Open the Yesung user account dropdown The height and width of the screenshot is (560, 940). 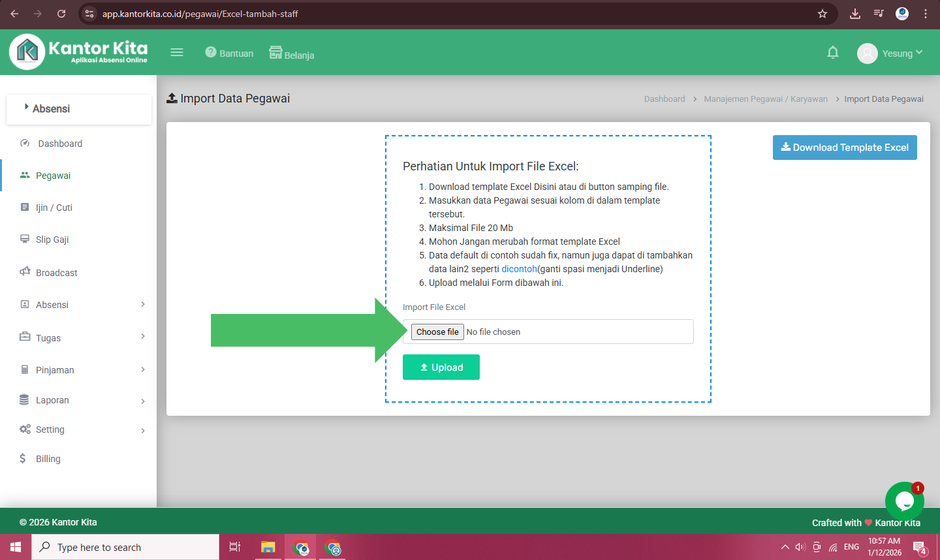890,54
